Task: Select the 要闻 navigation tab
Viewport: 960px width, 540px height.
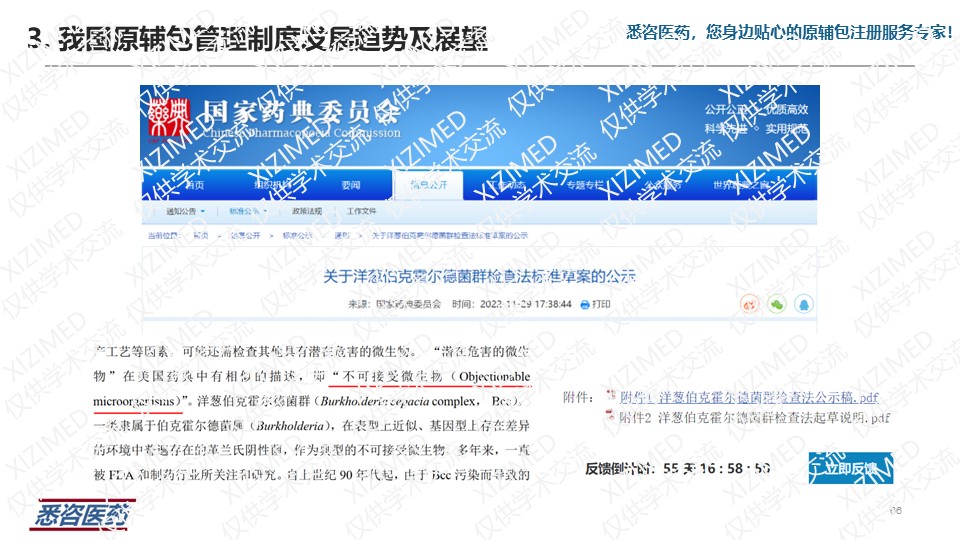Action: [350, 185]
